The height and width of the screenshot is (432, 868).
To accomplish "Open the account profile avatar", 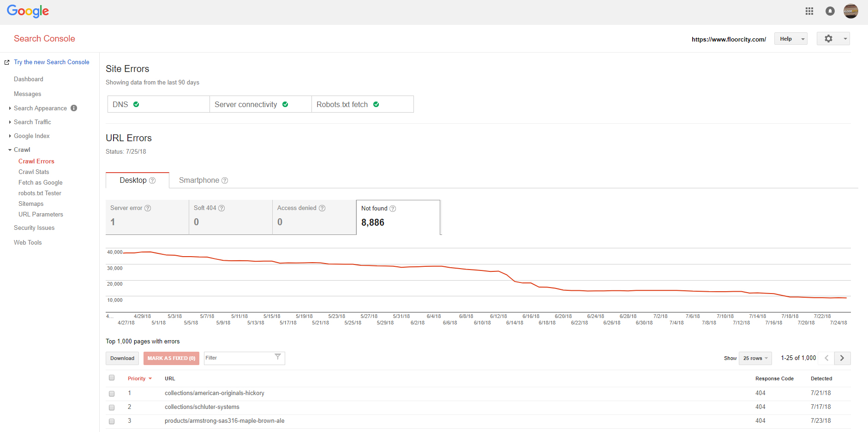I will coord(851,11).
